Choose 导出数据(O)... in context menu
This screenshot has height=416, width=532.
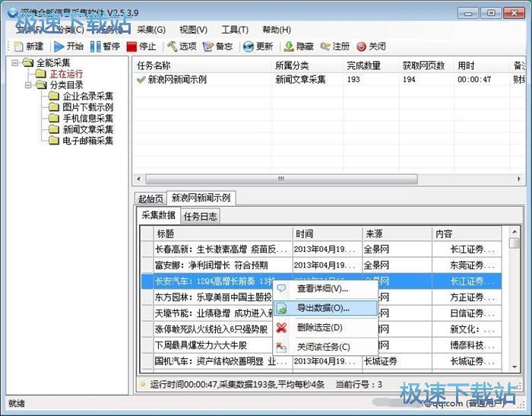(x=326, y=308)
